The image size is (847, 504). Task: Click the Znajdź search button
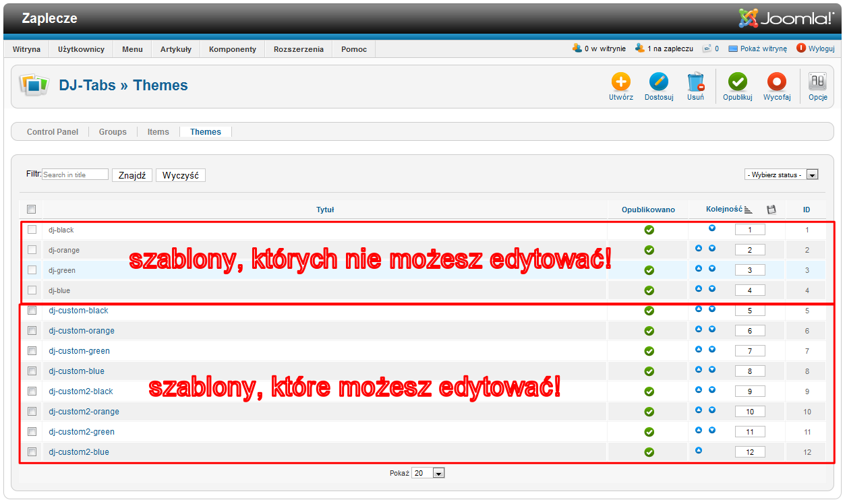click(132, 175)
